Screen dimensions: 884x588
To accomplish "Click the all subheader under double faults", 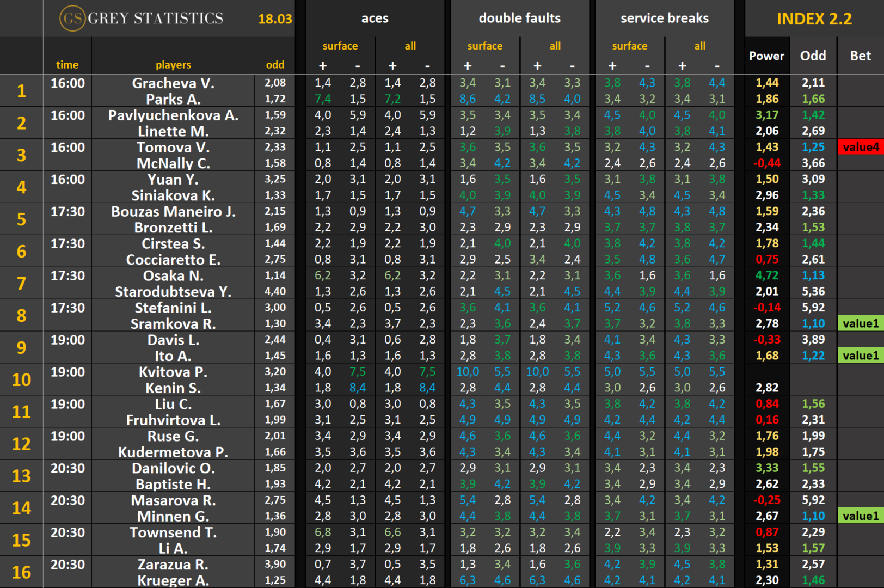I will [x=555, y=46].
